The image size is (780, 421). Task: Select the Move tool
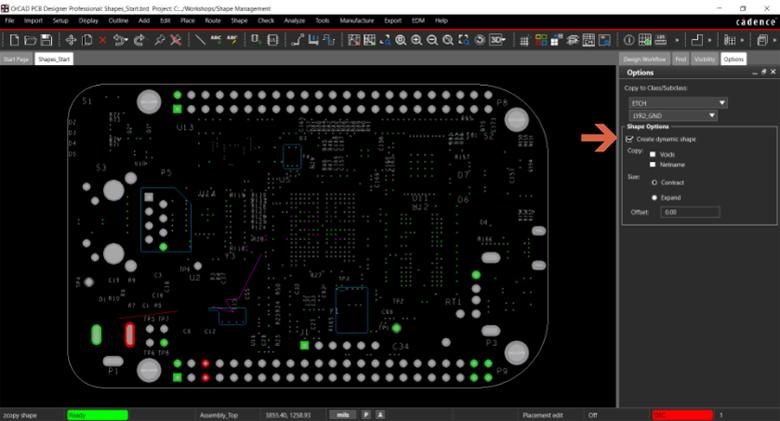(x=71, y=40)
